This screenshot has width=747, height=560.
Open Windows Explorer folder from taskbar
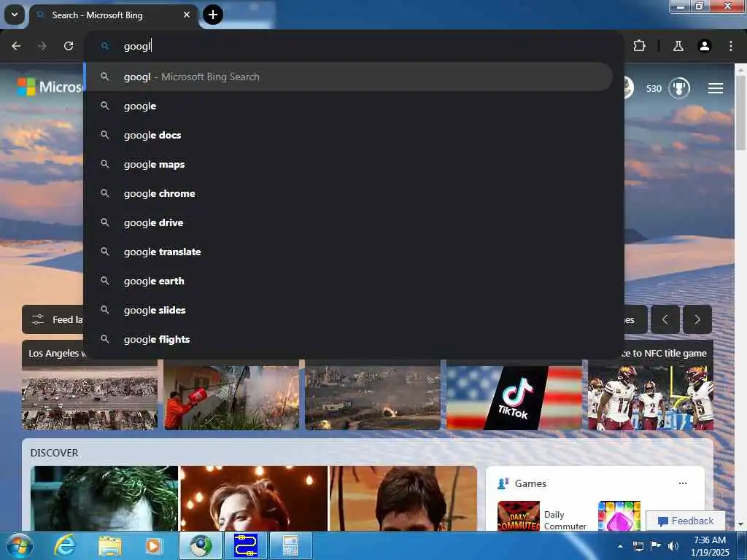coord(109,545)
